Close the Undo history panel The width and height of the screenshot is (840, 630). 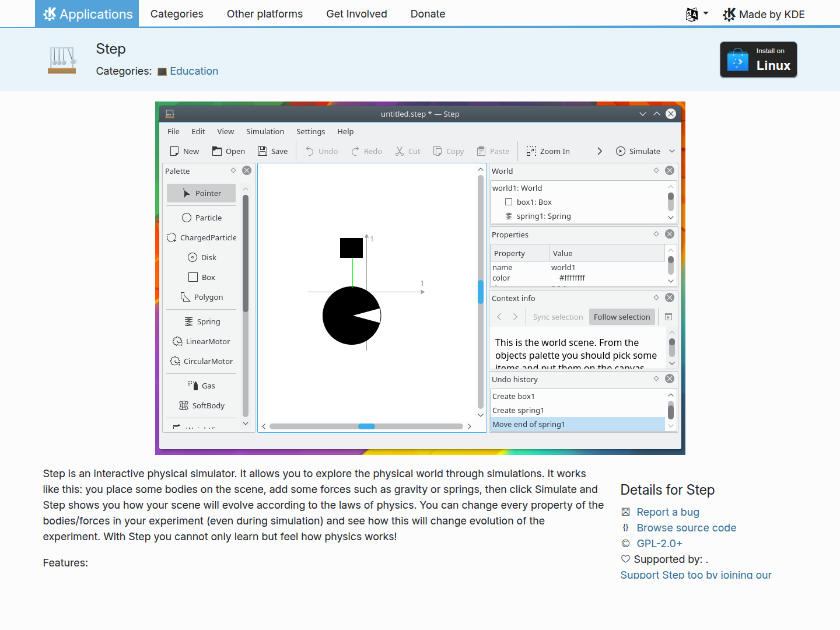[x=670, y=379]
